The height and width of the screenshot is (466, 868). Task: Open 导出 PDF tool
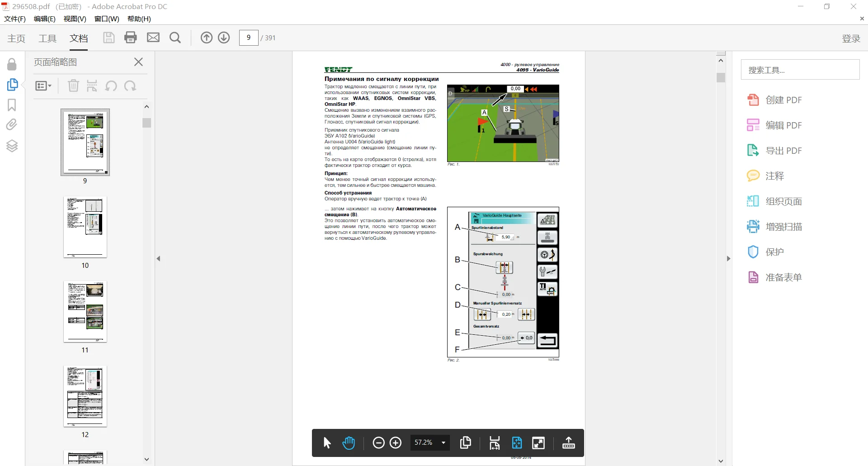[x=775, y=151]
